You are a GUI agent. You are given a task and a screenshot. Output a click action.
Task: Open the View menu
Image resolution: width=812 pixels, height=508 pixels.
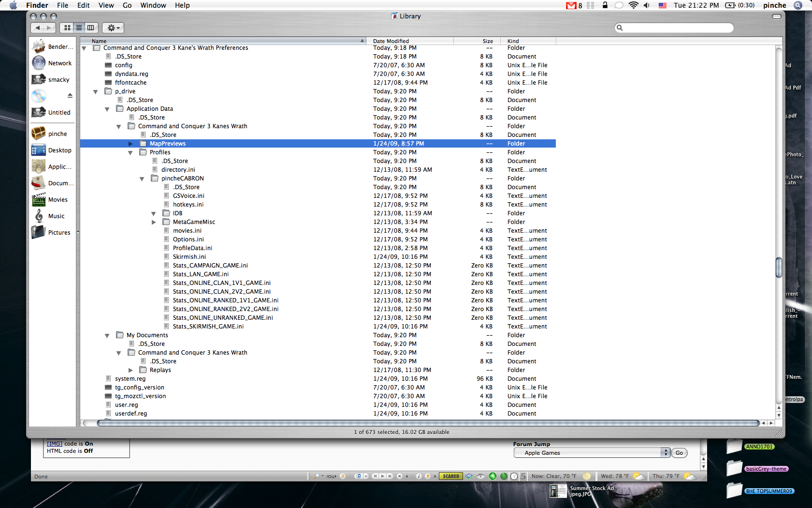pos(106,5)
